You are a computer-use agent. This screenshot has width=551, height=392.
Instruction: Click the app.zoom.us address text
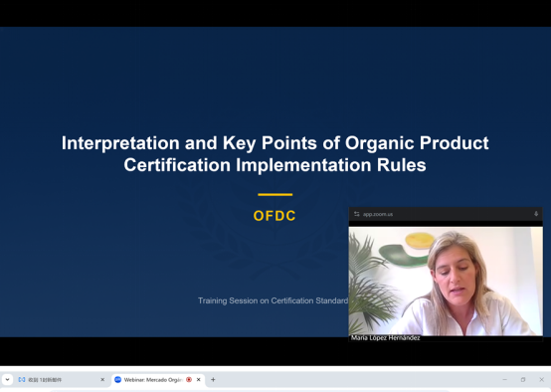(x=378, y=214)
